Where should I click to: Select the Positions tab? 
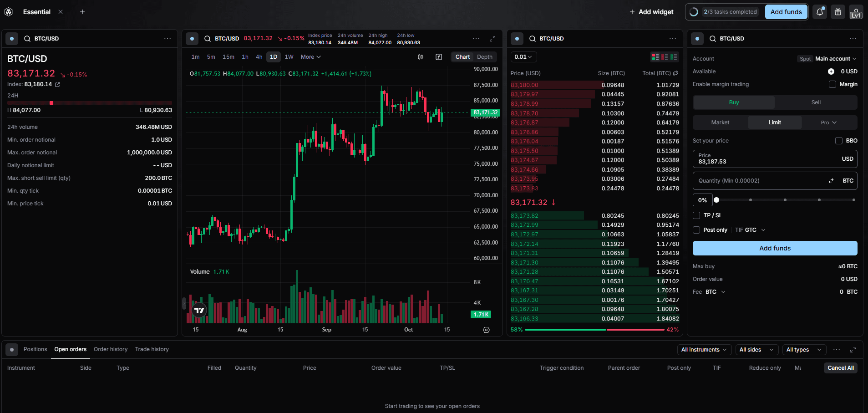[x=35, y=349]
